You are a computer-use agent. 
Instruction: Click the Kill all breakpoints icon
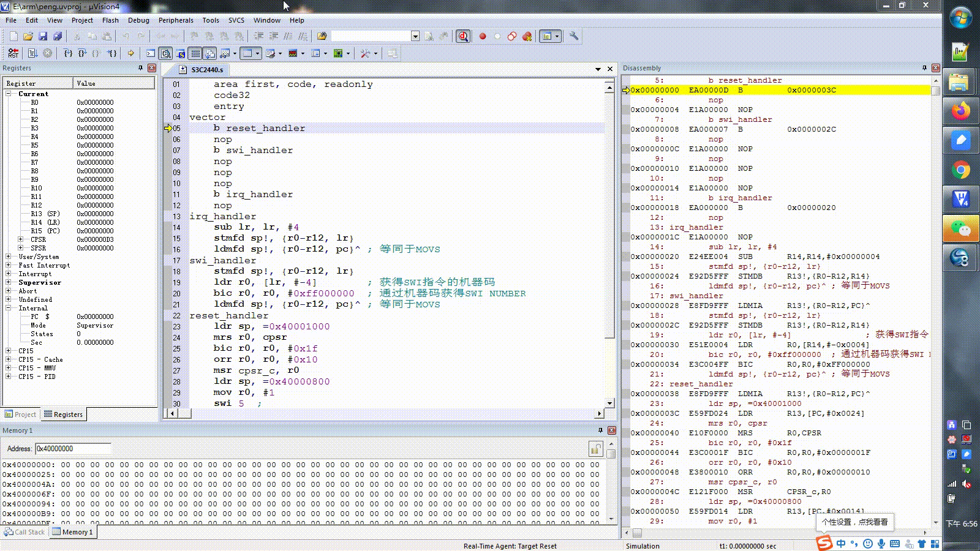(527, 36)
